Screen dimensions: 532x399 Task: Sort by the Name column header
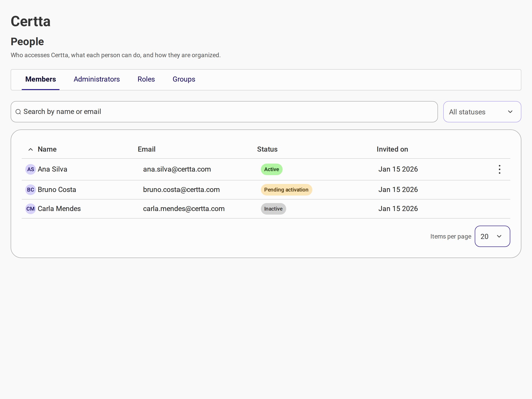click(47, 149)
